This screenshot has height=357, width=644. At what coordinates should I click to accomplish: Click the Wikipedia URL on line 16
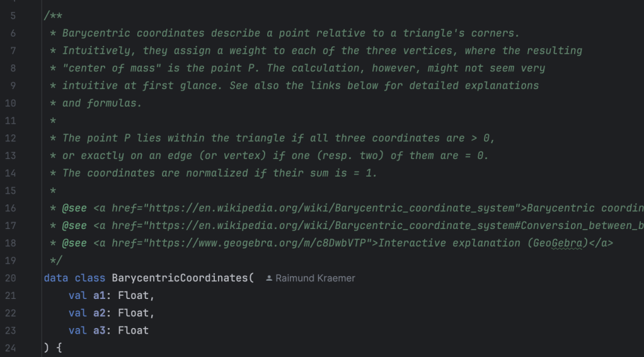tap(328, 208)
